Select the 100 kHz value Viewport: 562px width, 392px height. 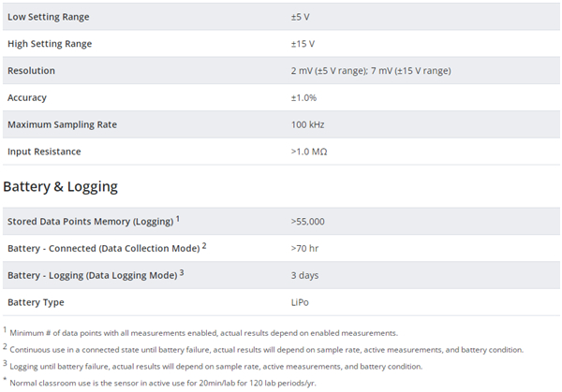(x=307, y=124)
